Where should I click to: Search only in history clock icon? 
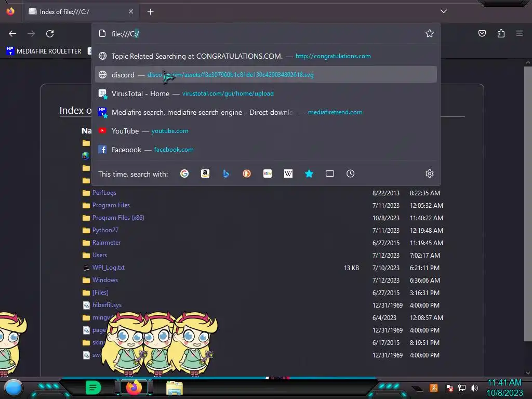pos(351,174)
